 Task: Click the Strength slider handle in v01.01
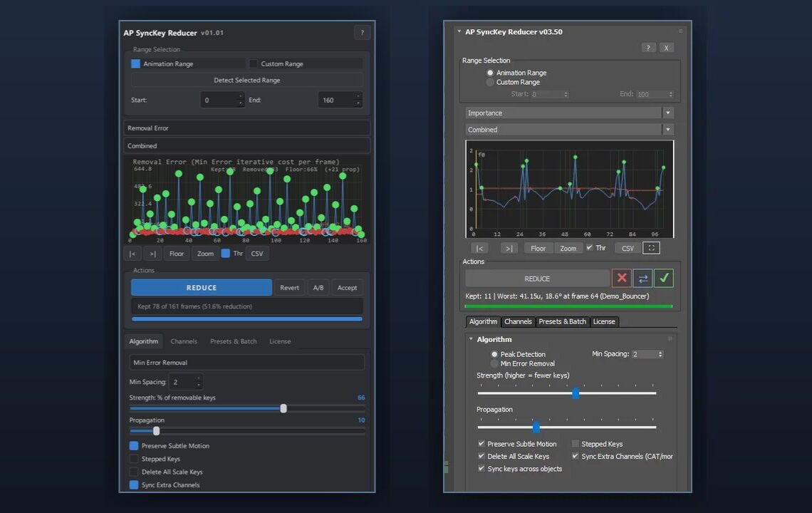[x=283, y=408]
